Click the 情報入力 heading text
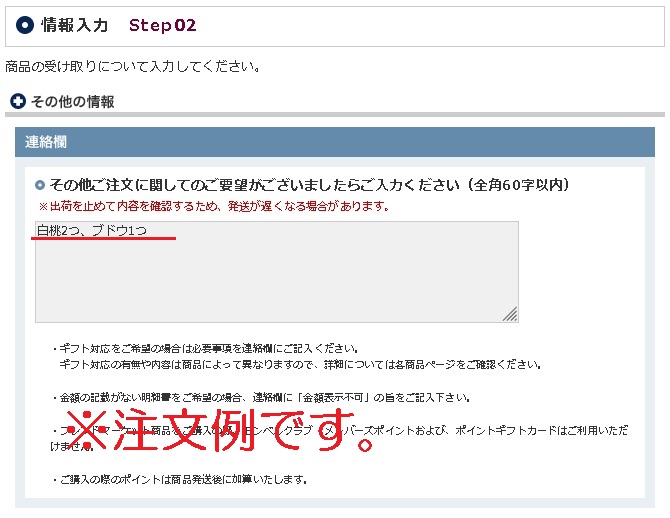The width and height of the screenshot is (670, 518). coord(75,25)
